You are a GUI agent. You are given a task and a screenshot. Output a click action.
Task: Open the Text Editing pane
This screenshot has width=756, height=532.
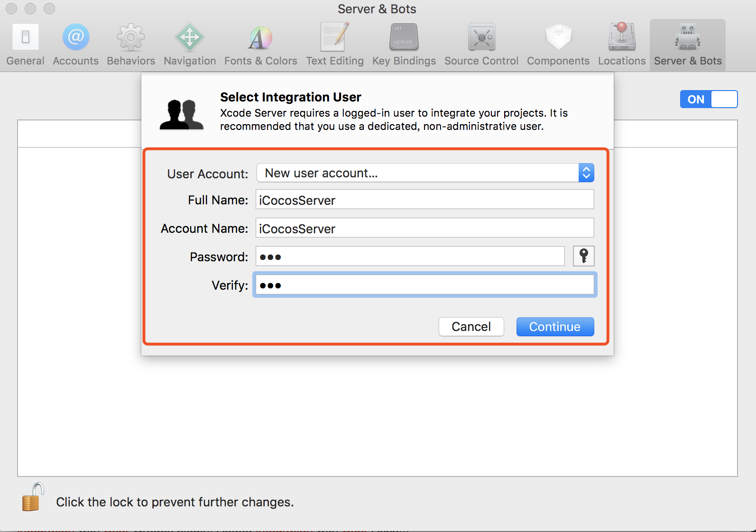point(335,45)
